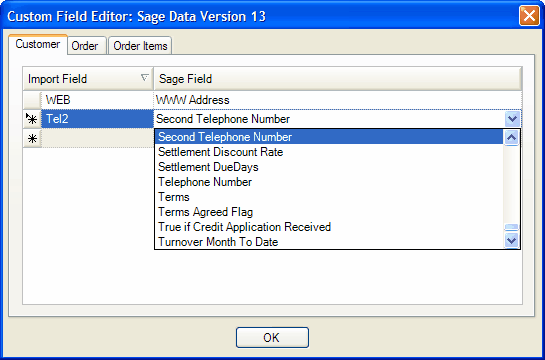This screenshot has height=360, width=545.
Task: Click the Sage Field column header
Action: pos(337,79)
